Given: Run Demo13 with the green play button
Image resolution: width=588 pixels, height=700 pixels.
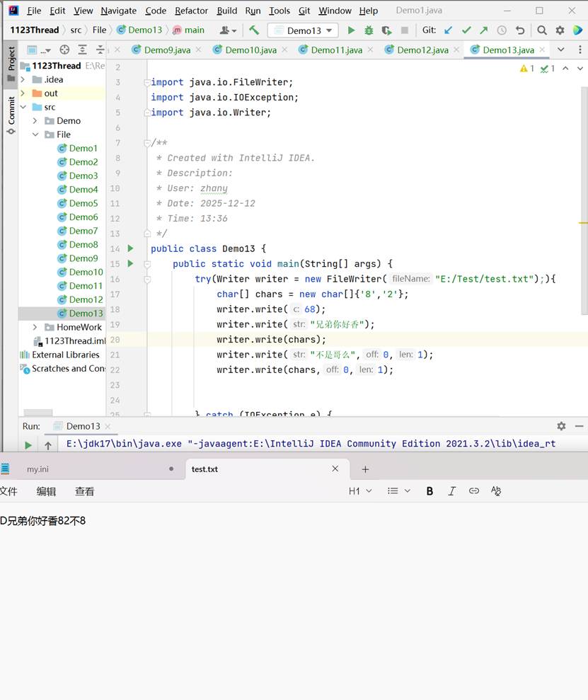Looking at the screenshot, I should (351, 30).
